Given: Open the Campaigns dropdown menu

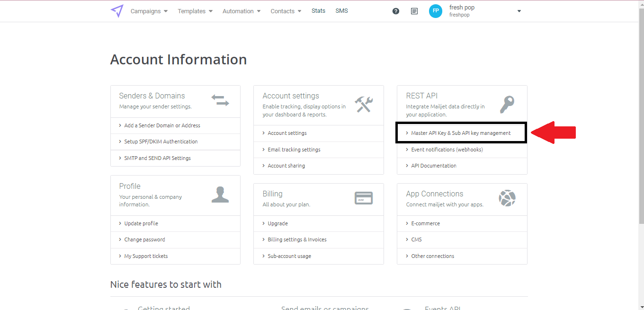Looking at the screenshot, I should pos(149,11).
